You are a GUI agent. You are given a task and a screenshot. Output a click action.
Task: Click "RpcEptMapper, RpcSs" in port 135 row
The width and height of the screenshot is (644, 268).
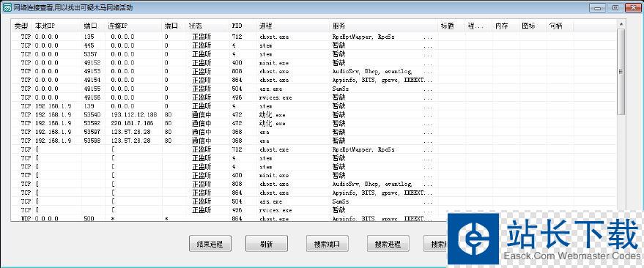363,37
